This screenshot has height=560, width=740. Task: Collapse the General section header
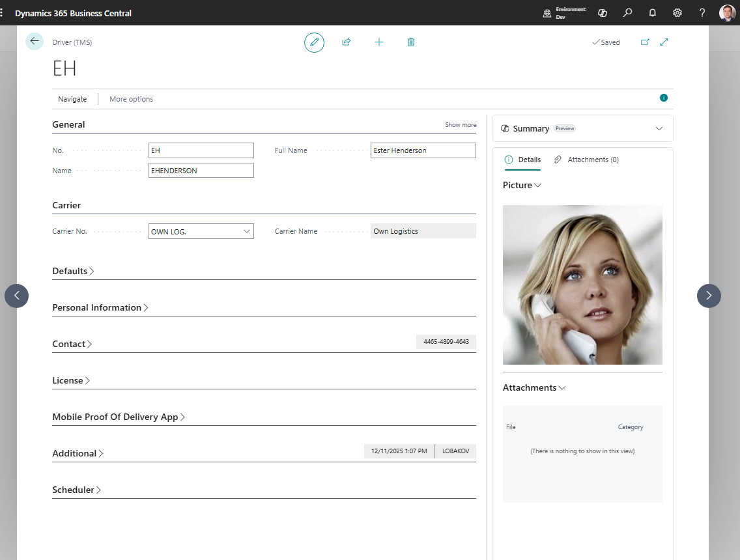click(x=68, y=124)
